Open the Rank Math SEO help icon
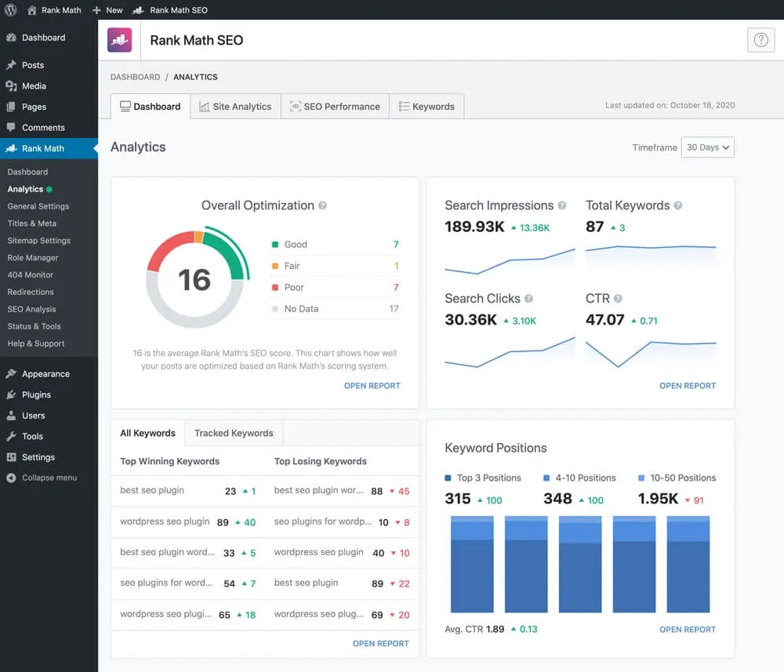Viewport: 784px width, 672px height. point(760,40)
